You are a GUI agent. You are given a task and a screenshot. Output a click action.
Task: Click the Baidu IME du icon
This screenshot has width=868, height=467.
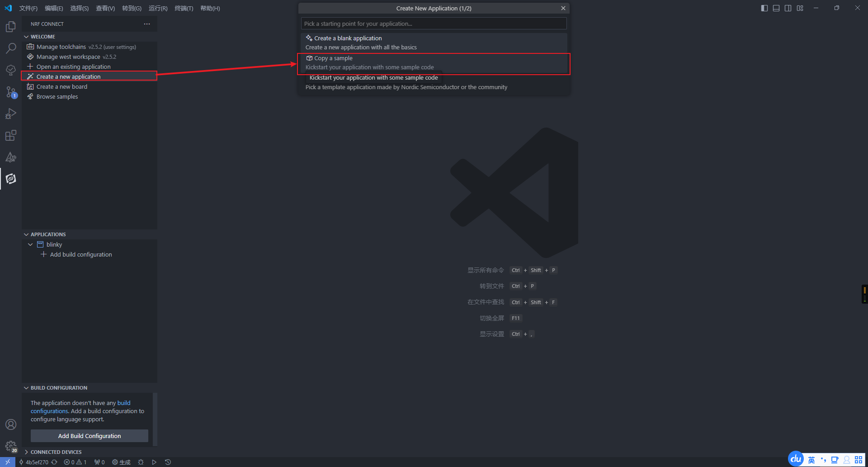tap(796, 459)
